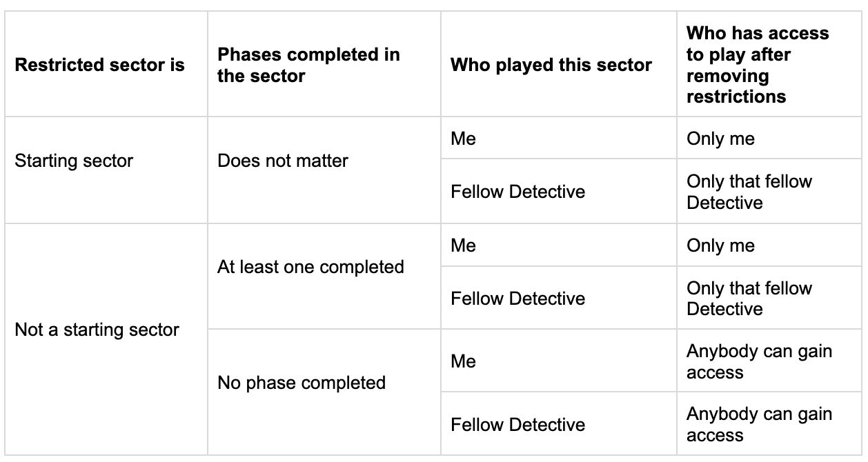This screenshot has height=462, width=868.
Task: Click 'Only me' in the first data row
Action: tap(720, 139)
